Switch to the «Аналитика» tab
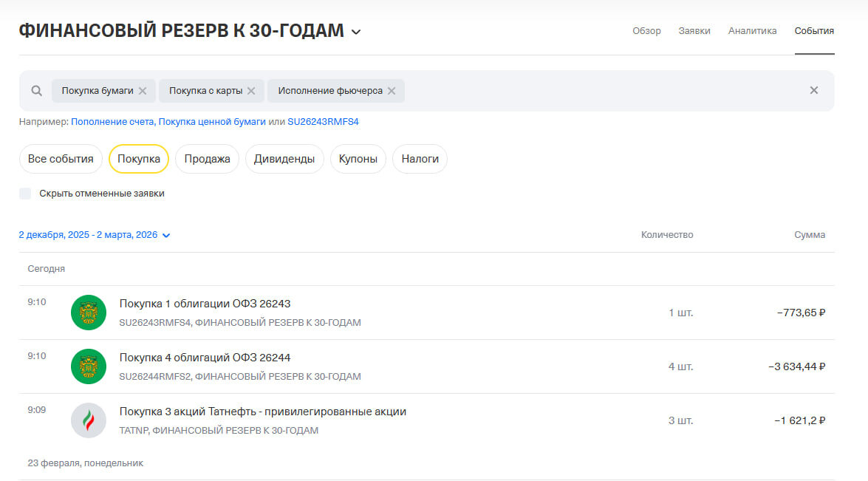 tap(752, 30)
